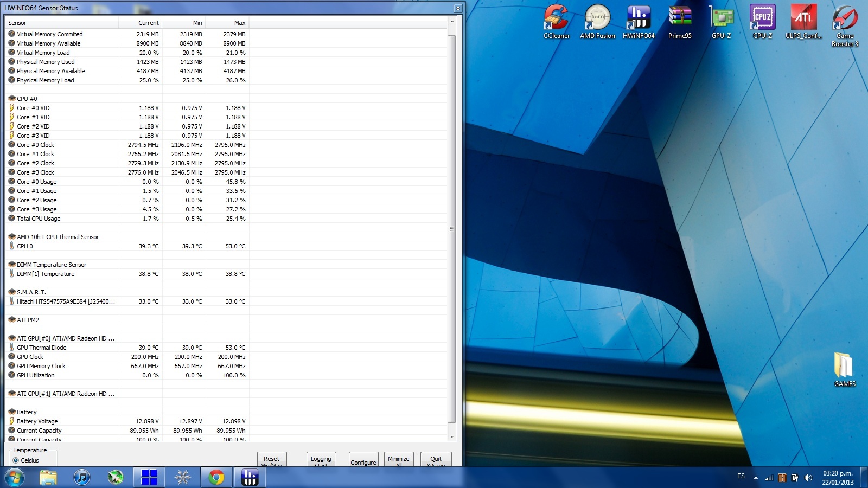The height and width of the screenshot is (488, 868).
Task: Open the ES input language selector
Action: tap(741, 476)
